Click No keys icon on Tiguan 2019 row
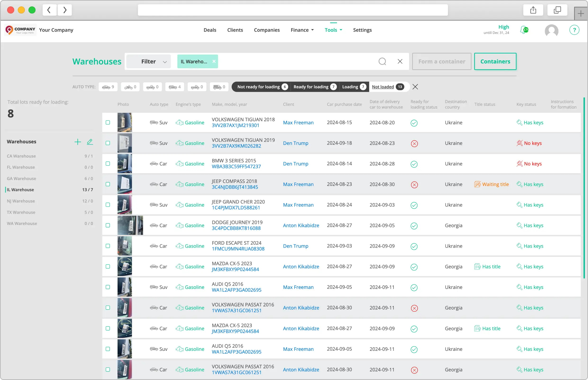Image resolution: width=588 pixels, height=380 pixels. 520,143
